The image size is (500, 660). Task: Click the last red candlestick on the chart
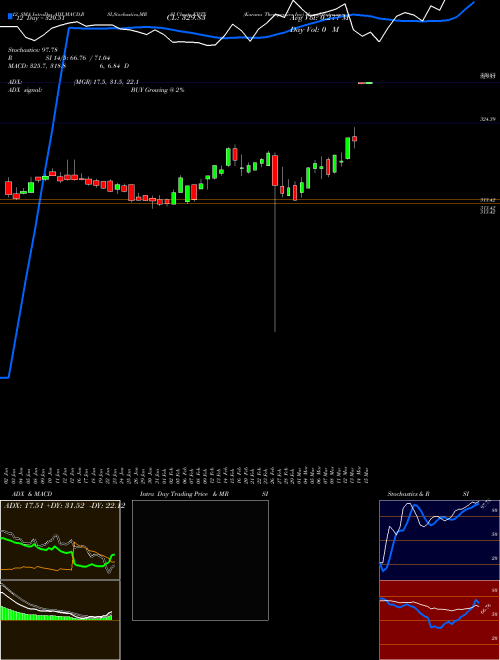tap(354, 138)
